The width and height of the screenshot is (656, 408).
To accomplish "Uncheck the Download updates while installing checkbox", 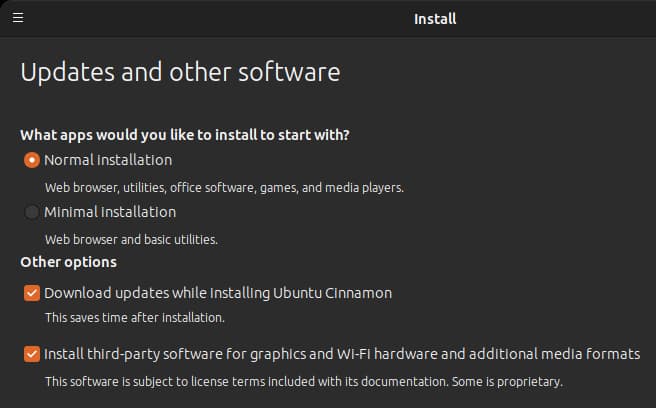I will click(x=32, y=293).
